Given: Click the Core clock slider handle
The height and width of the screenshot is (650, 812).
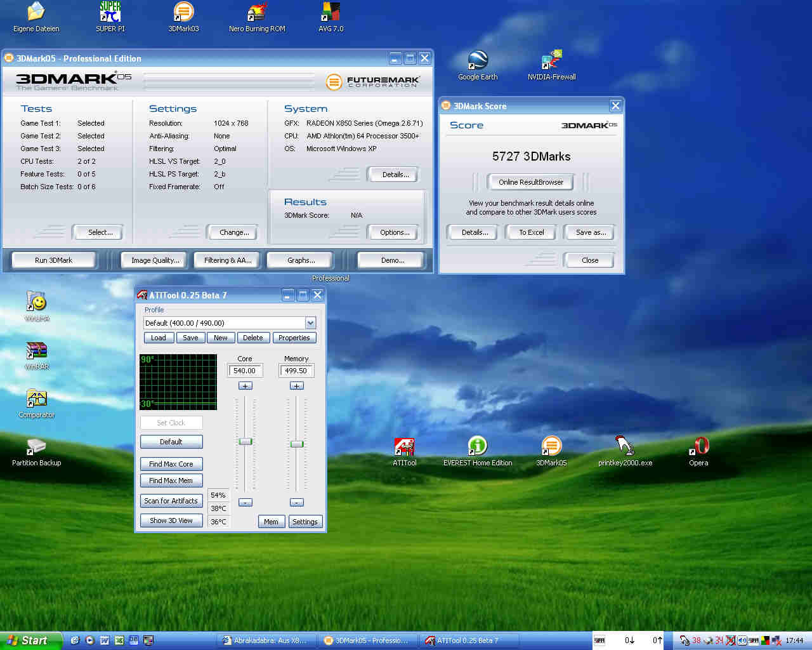Looking at the screenshot, I should pyautogui.click(x=246, y=442).
